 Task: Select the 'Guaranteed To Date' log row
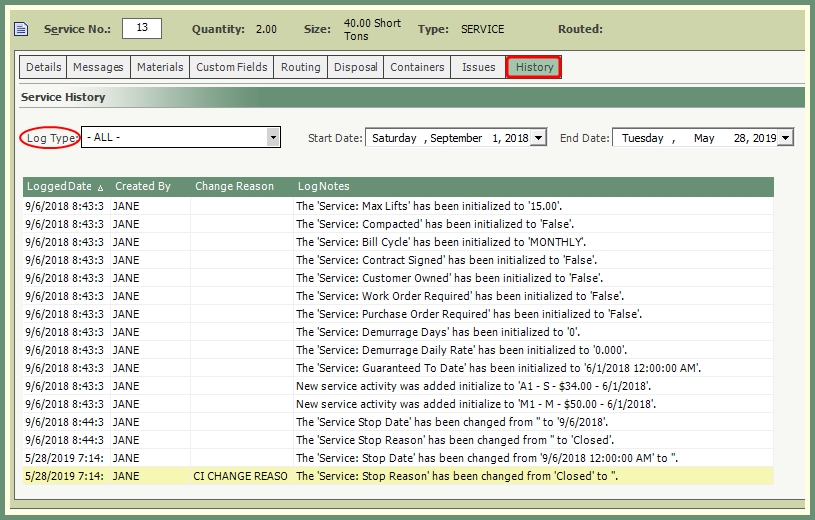(x=398, y=368)
